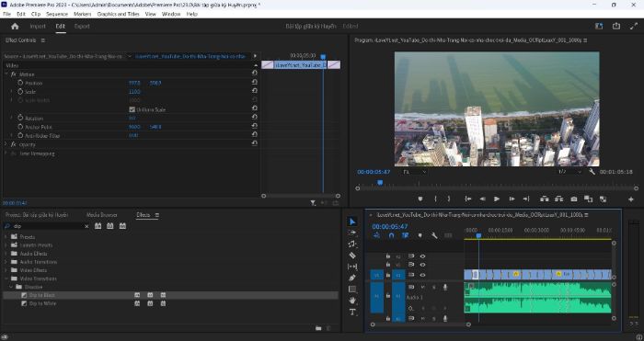Toggle Anchor Point animation stopwatch
The width and height of the screenshot is (644, 341).
(20, 127)
